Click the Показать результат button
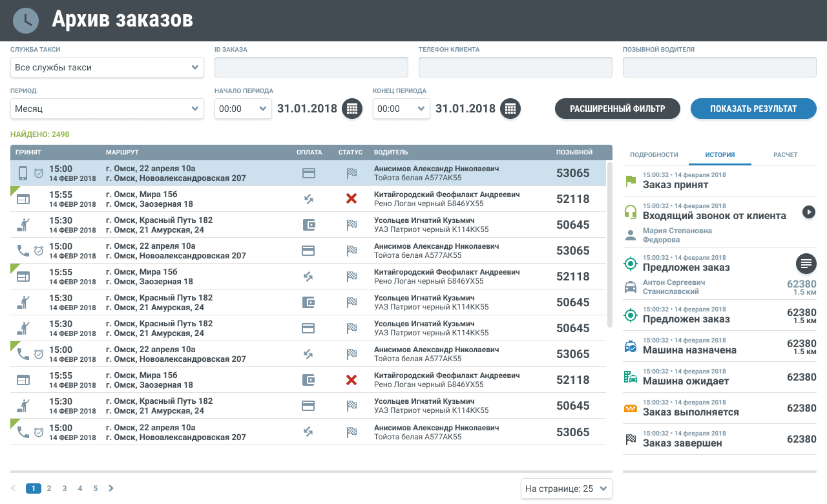The image size is (827, 504). click(753, 109)
